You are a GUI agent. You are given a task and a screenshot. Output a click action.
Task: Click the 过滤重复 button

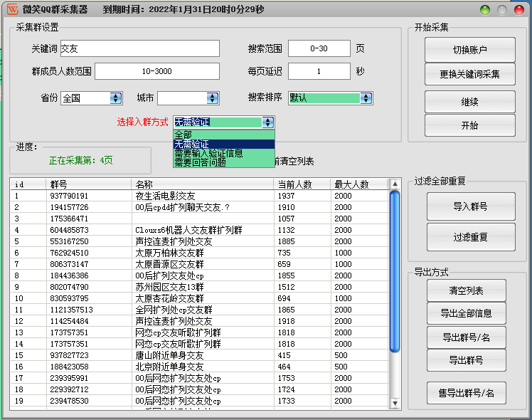471,237
